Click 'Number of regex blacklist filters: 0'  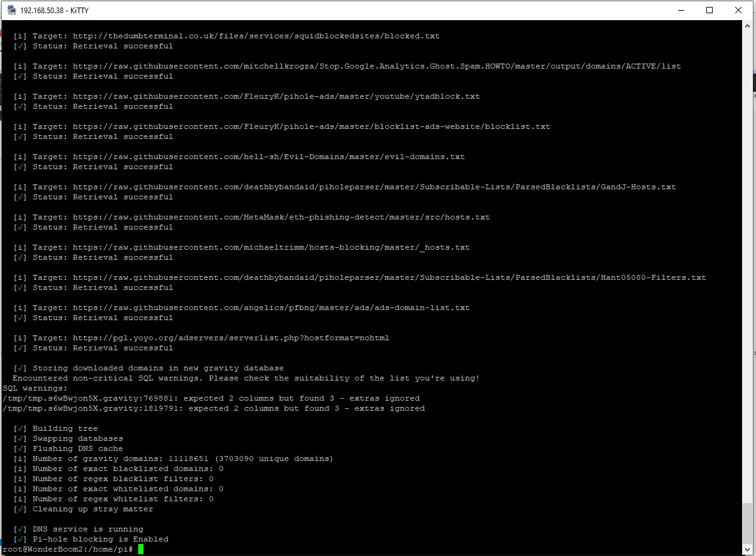123,479
